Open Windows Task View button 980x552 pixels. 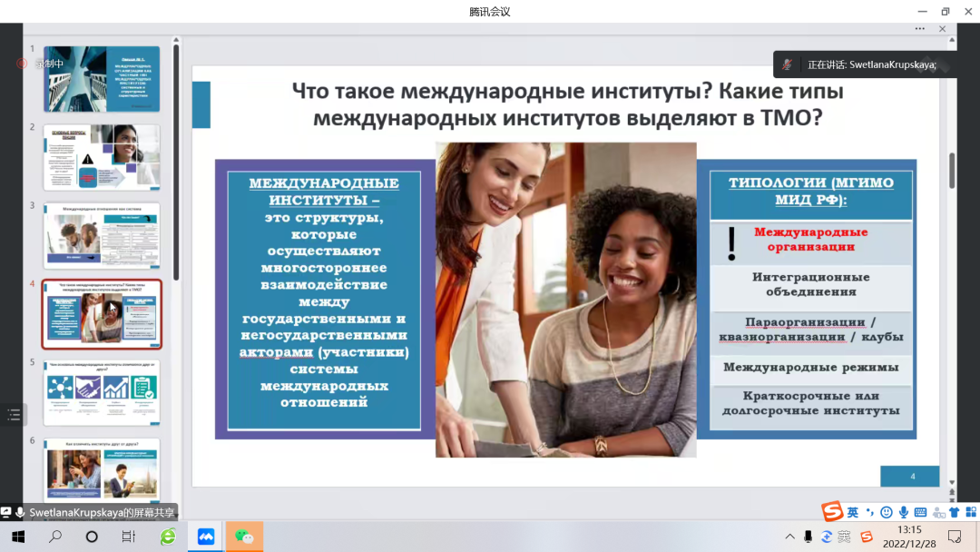pyautogui.click(x=129, y=537)
